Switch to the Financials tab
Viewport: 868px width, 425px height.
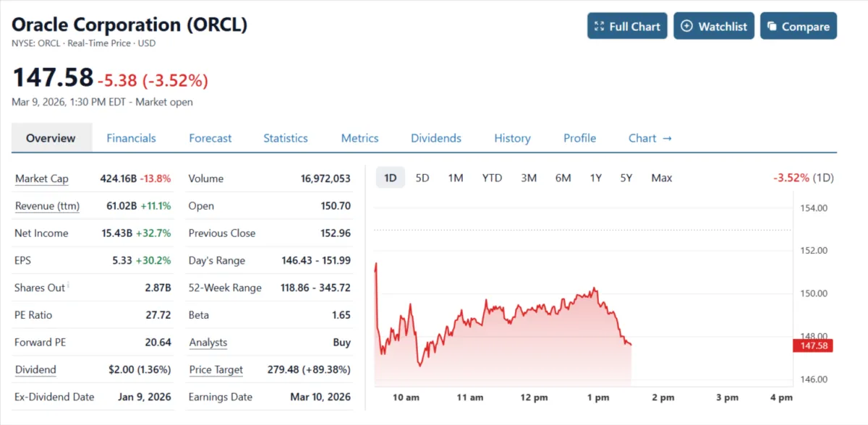point(131,138)
